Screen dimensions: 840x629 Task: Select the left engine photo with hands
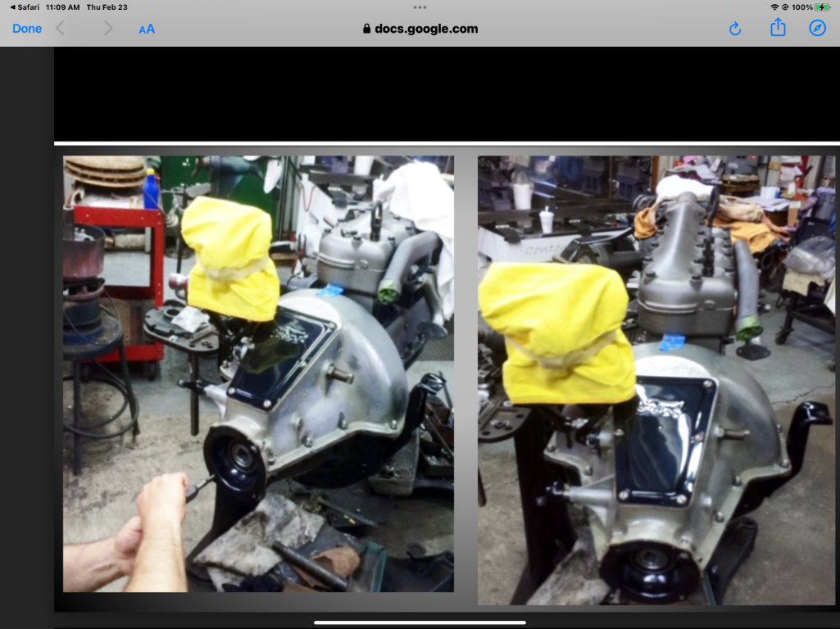(258, 373)
